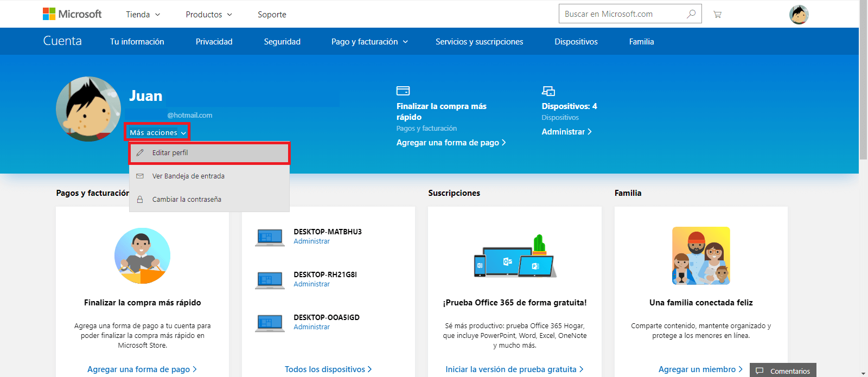Open Todos los dispositivos link
Screen dimensions: 868x377
tap(328, 369)
